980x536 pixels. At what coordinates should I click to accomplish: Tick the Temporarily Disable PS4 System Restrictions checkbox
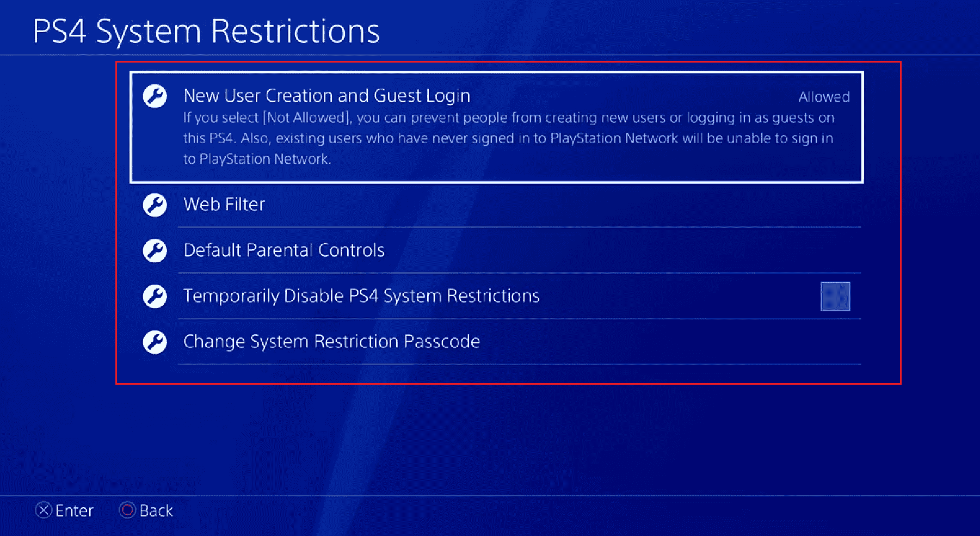pos(835,297)
